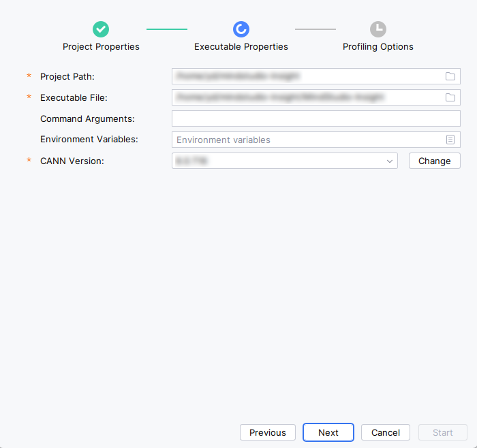The height and width of the screenshot is (448, 477).
Task: Open the CANN Version combo box
Action: coord(284,161)
